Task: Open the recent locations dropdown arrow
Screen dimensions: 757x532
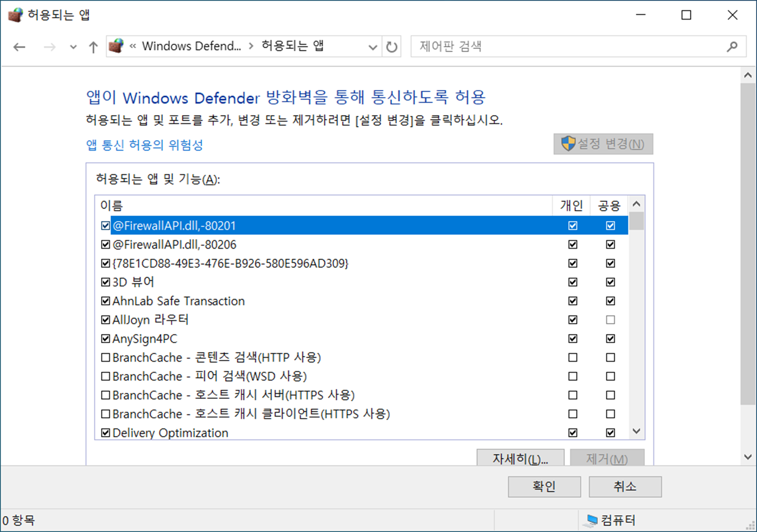Action: (x=73, y=47)
